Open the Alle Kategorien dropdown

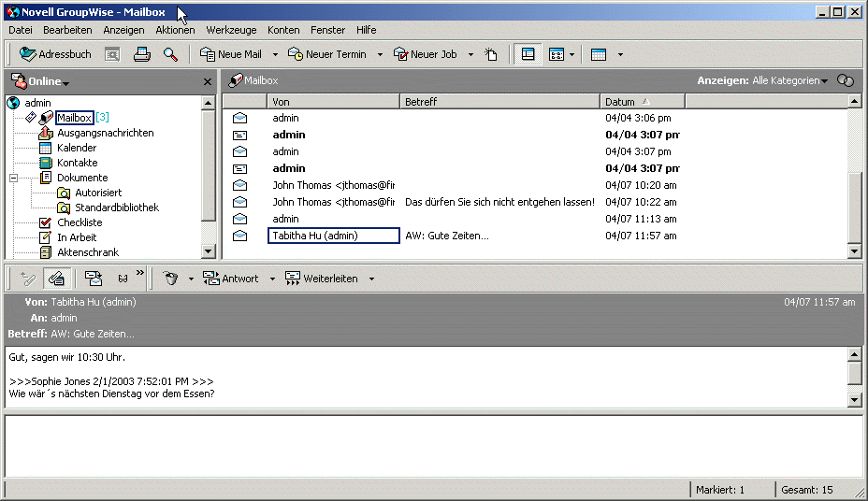click(790, 81)
